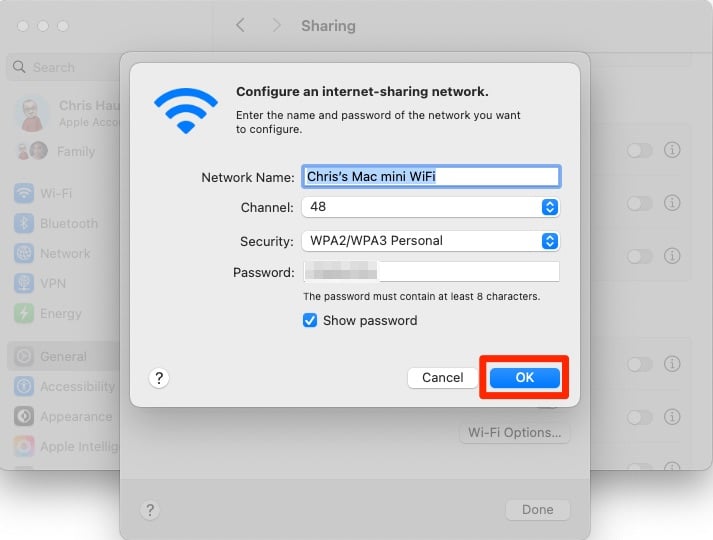This screenshot has height=540, width=713.
Task: Open Appearance settings in sidebar
Action: pos(63,416)
